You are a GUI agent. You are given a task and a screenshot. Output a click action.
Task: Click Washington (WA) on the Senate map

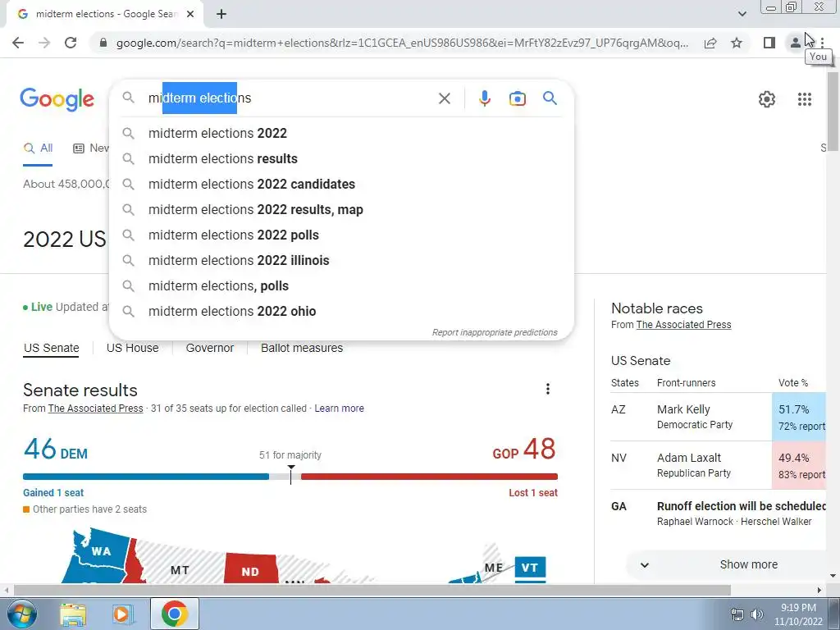point(101,551)
